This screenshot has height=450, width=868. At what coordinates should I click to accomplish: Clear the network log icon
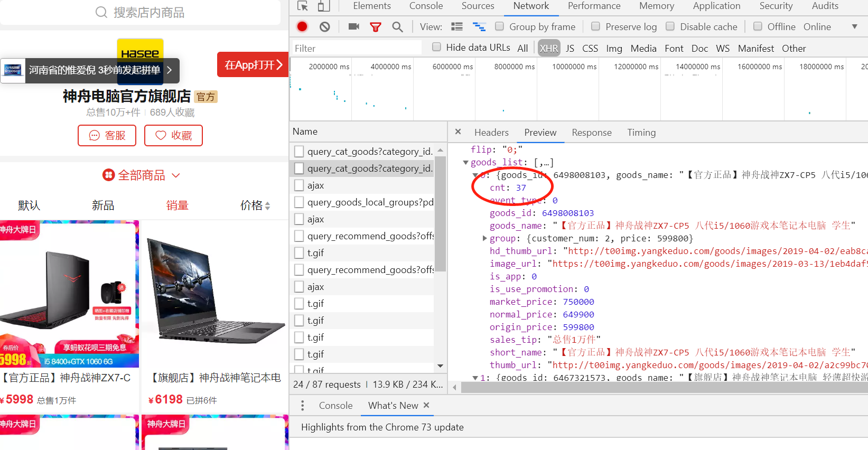tap(324, 26)
